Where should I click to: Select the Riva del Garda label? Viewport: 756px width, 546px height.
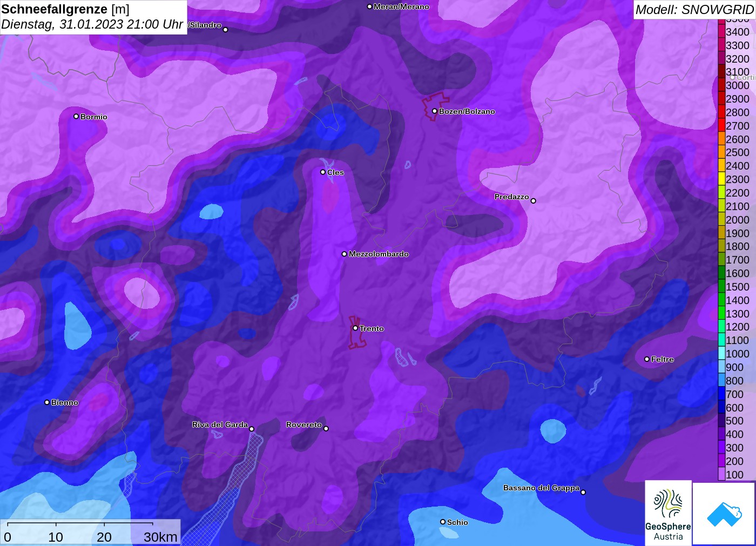point(220,424)
